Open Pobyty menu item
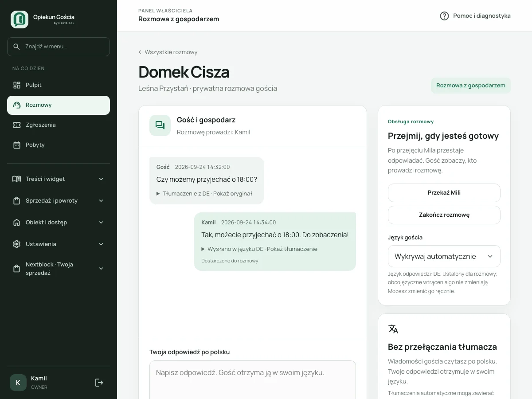 tap(59, 145)
